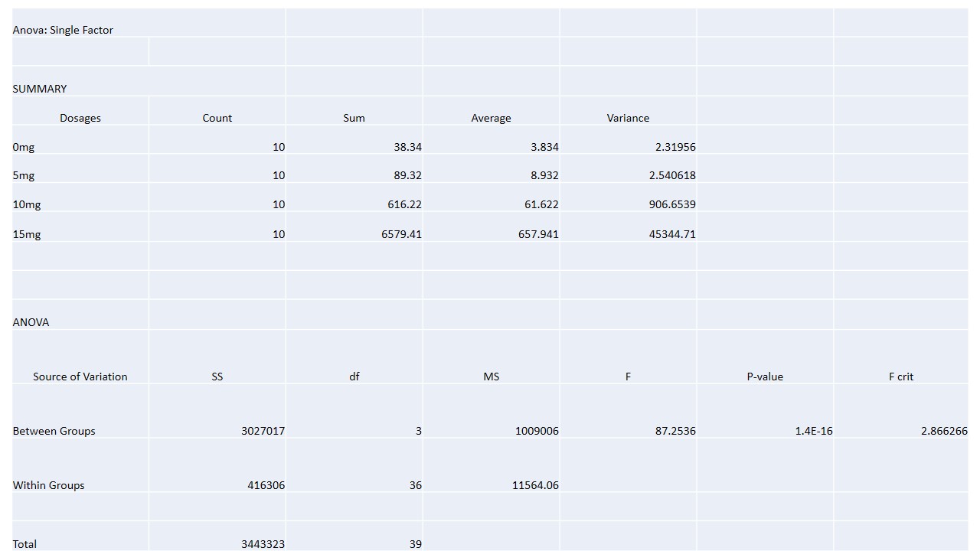Select the Source of Variation header
980x551 pixels.
click(80, 377)
